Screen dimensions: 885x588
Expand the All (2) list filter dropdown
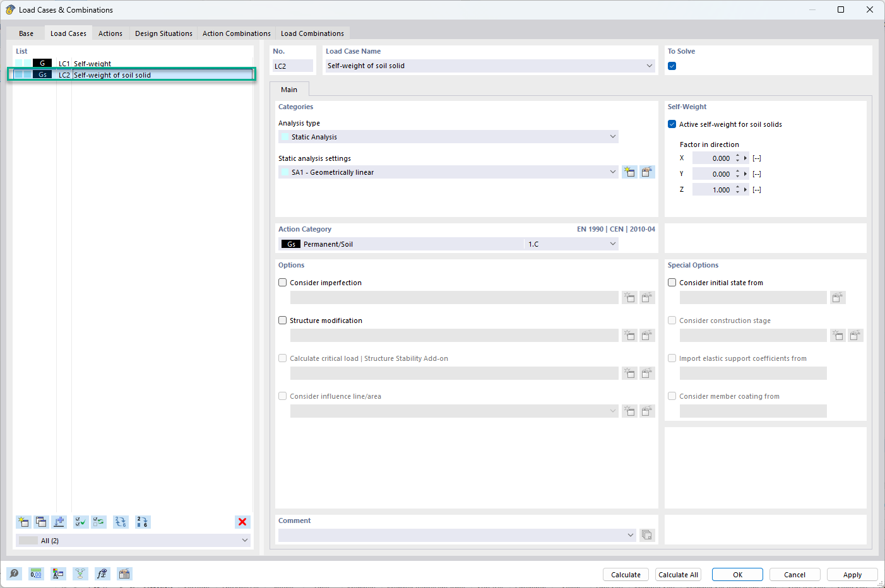(245, 541)
